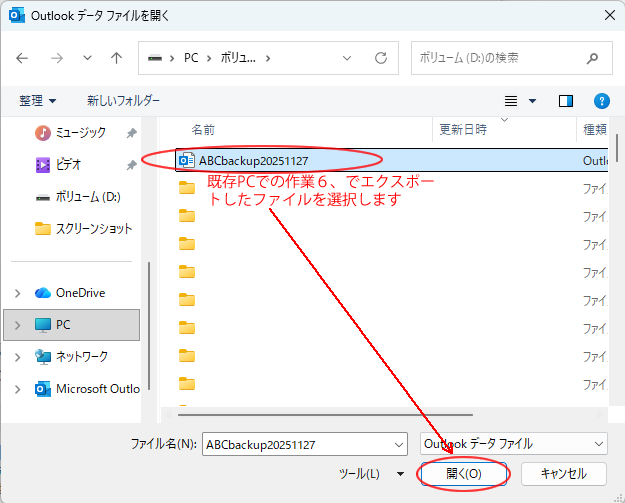This screenshot has width=625, height=503.
Task: Go up one folder level
Action: click(116, 59)
